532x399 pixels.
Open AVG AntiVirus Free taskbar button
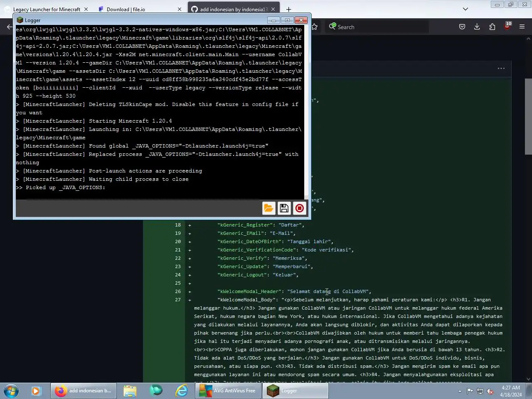click(x=228, y=391)
